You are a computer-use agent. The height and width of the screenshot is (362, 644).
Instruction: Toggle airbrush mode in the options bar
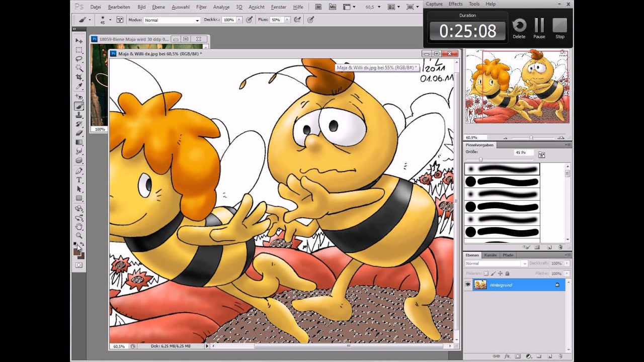[x=297, y=20]
